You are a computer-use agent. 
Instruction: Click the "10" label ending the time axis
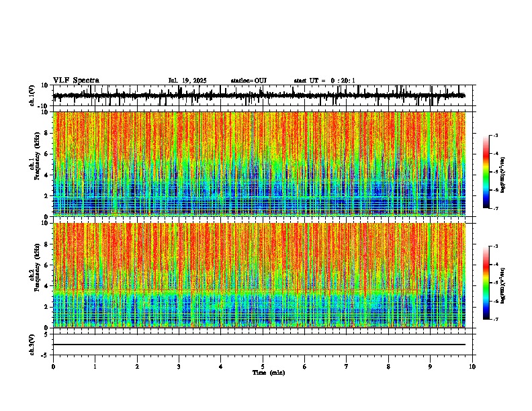click(x=472, y=367)
